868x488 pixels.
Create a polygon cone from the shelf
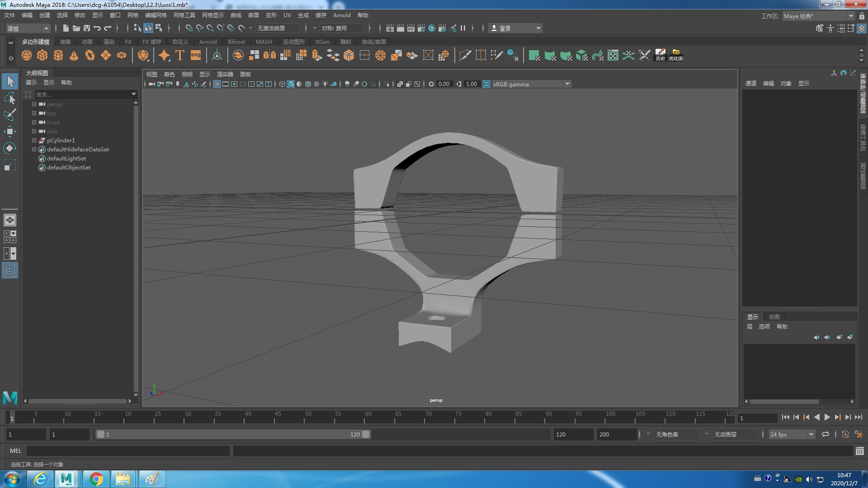click(x=74, y=55)
